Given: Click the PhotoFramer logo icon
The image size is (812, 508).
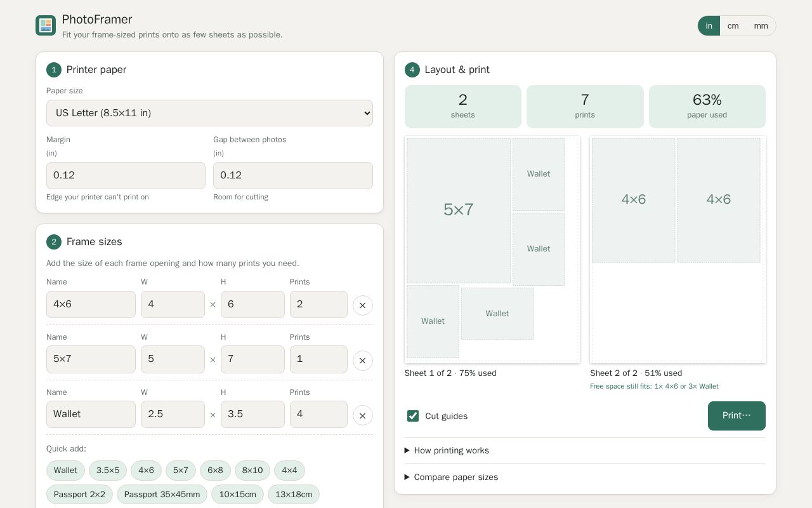Looking at the screenshot, I should pyautogui.click(x=46, y=25).
